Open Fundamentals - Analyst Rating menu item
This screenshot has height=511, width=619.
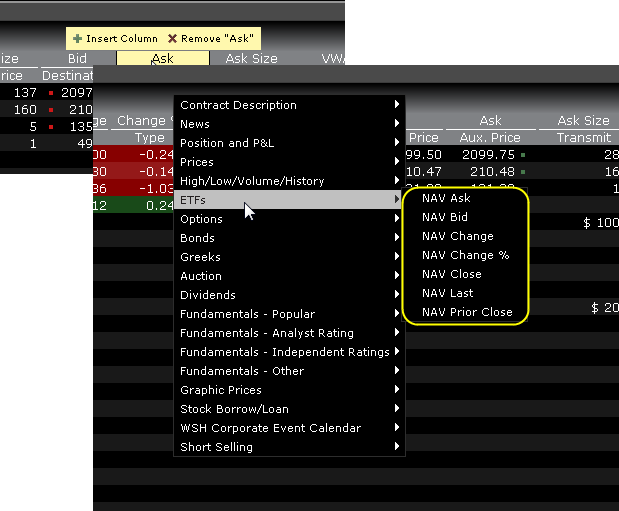(266, 333)
